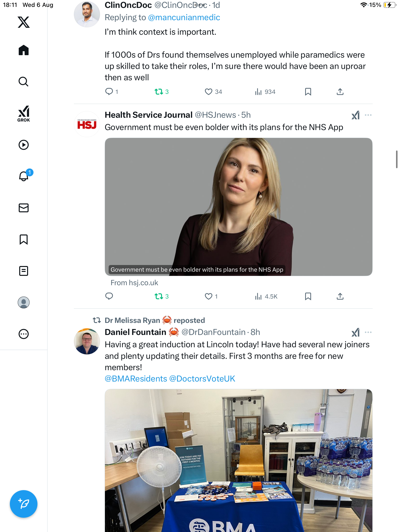The image size is (399, 532).
Task: Open more options on Daniel Fountain post
Action: (368, 332)
